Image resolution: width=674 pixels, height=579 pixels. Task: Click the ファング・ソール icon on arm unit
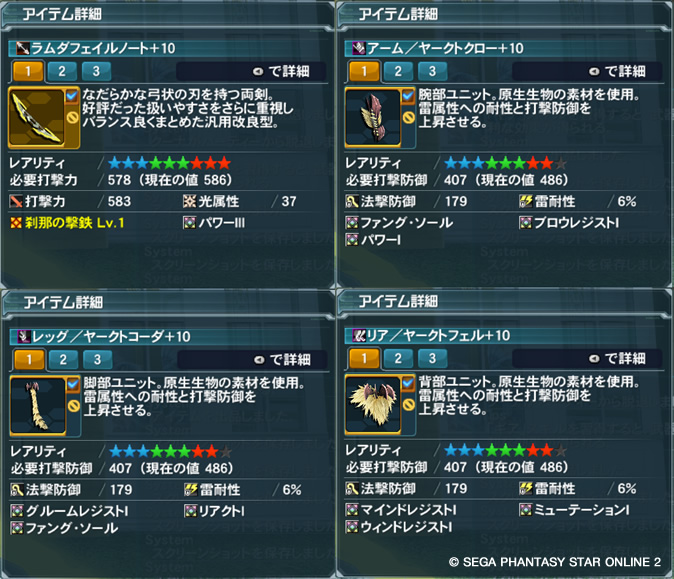point(352,223)
